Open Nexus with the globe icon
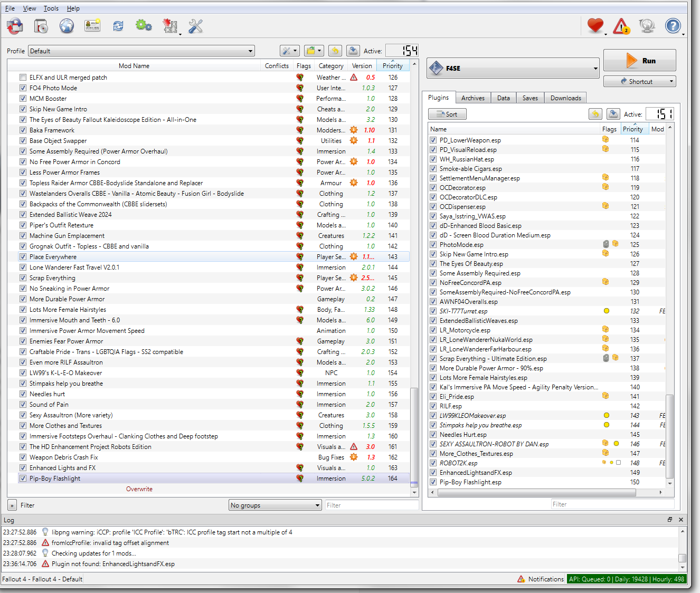 (67, 26)
